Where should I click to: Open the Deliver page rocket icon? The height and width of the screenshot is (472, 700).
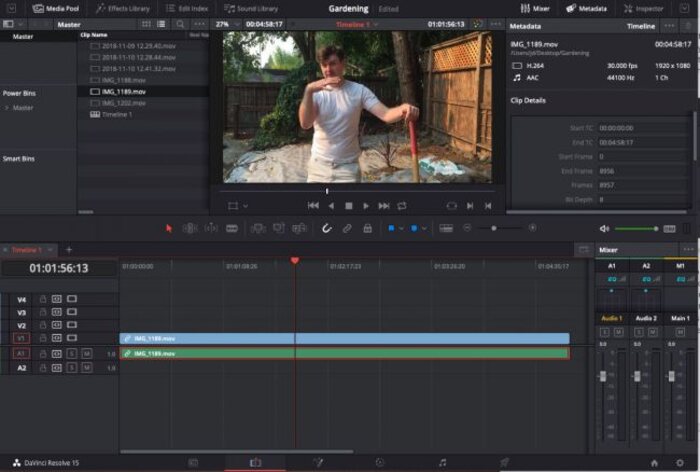pyautogui.click(x=504, y=463)
